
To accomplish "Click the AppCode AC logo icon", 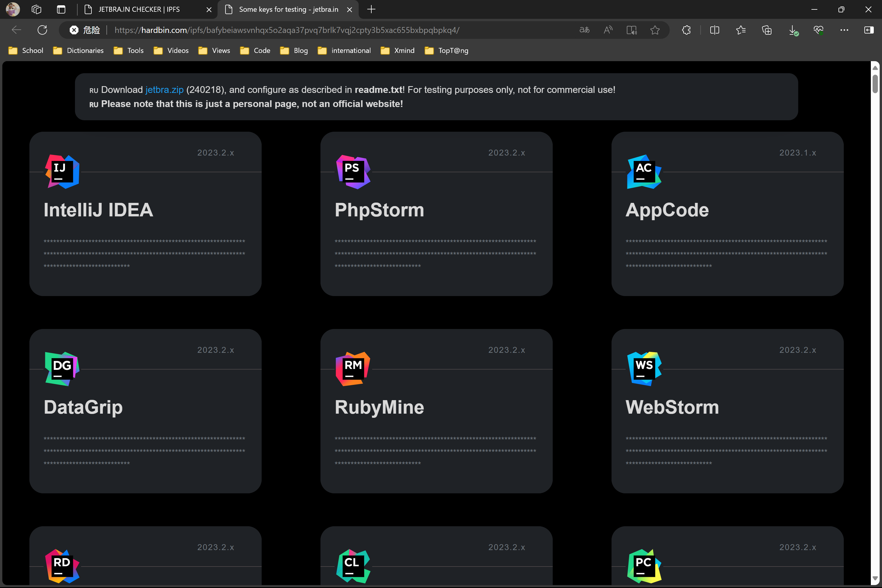I will point(644,172).
